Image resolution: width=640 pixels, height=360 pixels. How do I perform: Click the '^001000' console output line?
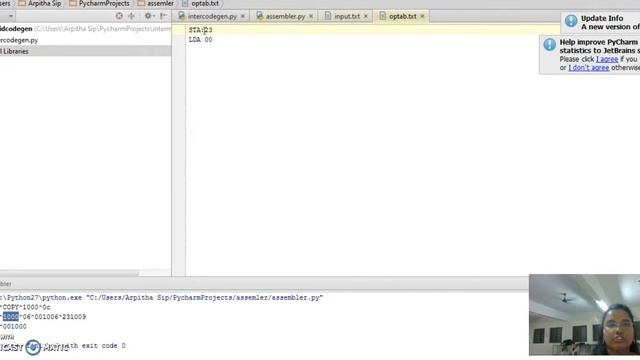13,327
